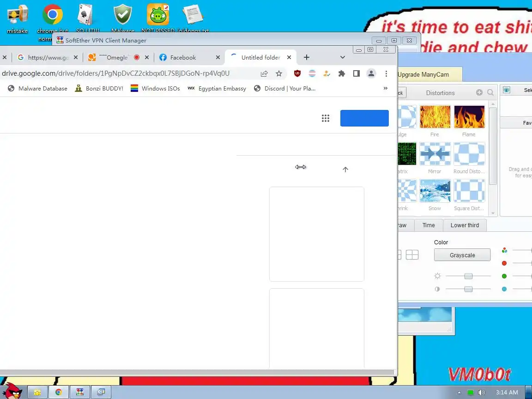
Task: Click the blue button in Drive header
Action: 364,118
